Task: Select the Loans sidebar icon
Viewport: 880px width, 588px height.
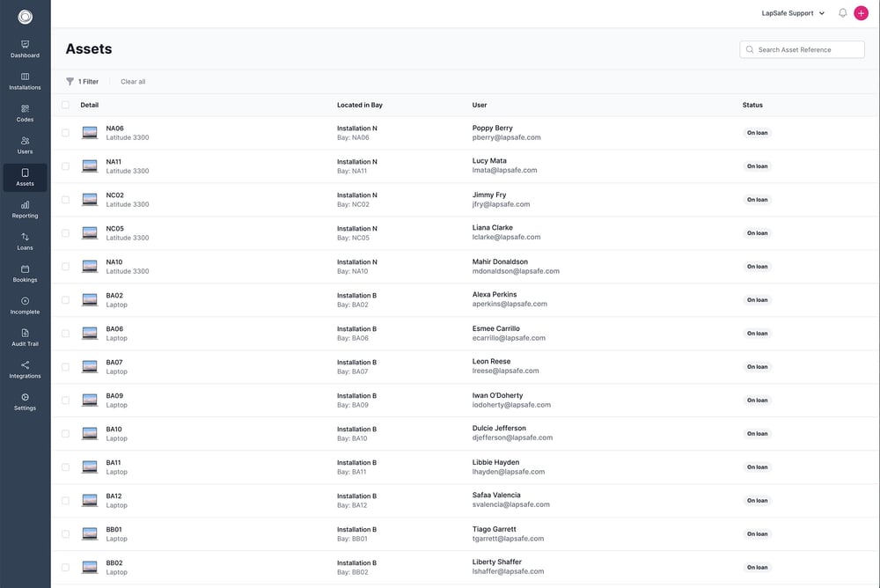Action: [x=24, y=240]
